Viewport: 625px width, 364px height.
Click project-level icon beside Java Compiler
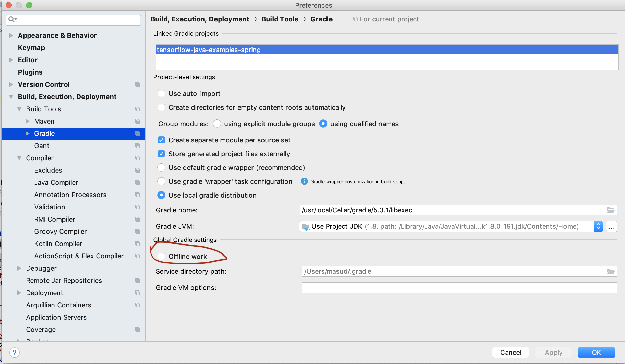138,183
